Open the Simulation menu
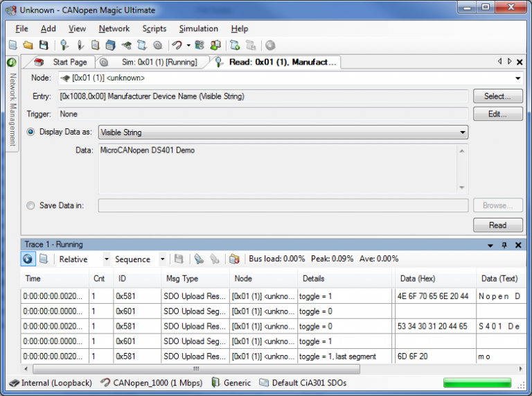532x396 pixels. [x=198, y=28]
